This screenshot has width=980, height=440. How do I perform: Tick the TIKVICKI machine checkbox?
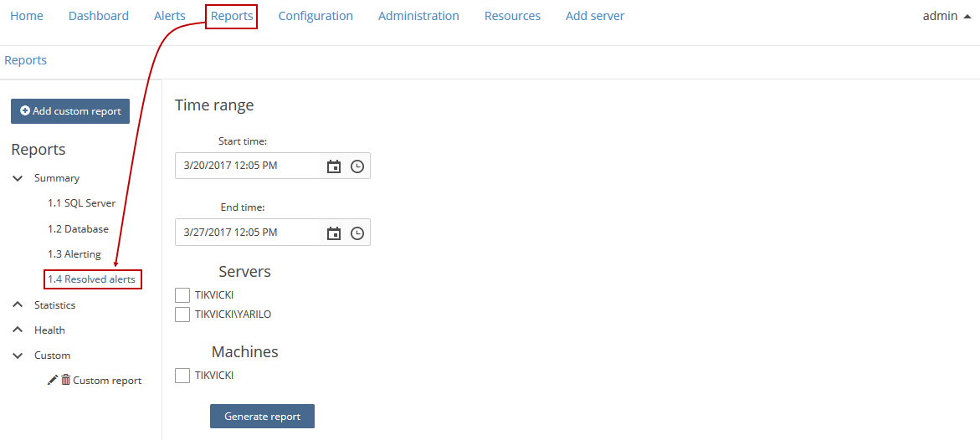point(182,376)
